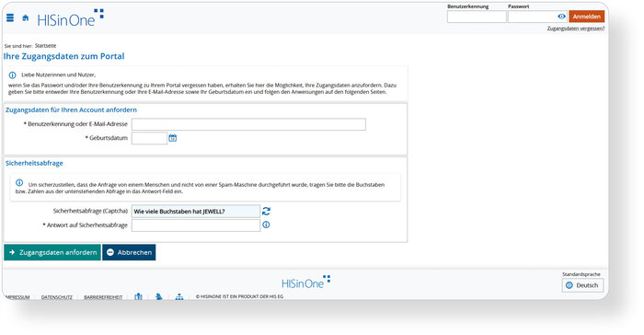
Task: Cancel with the Abbrechen button
Action: [129, 252]
